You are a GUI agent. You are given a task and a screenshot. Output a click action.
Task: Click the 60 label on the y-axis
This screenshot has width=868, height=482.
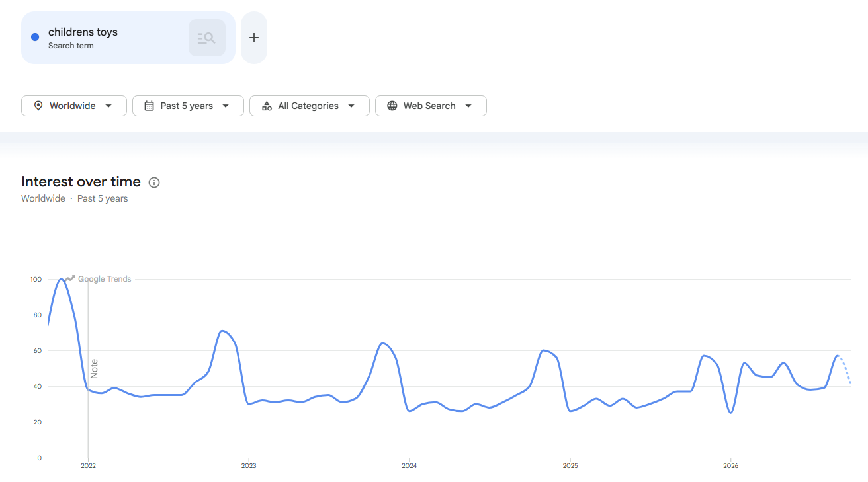coord(38,351)
